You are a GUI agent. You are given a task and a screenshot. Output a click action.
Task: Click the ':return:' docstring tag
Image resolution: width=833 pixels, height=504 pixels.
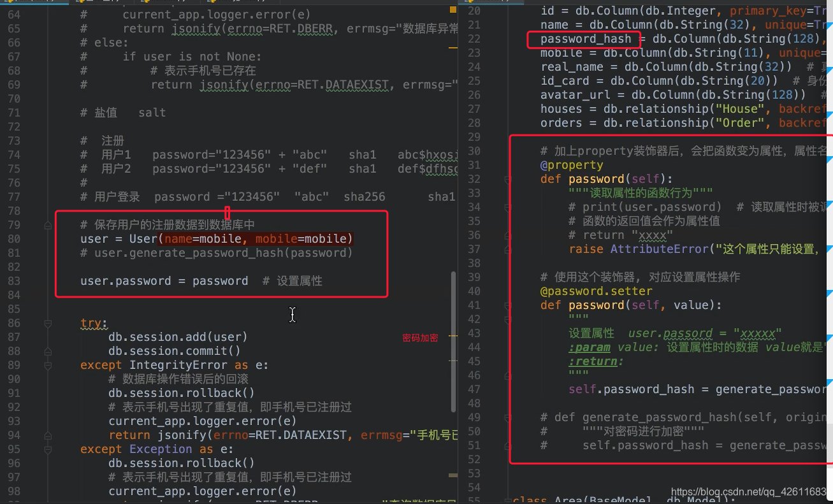pos(597,361)
